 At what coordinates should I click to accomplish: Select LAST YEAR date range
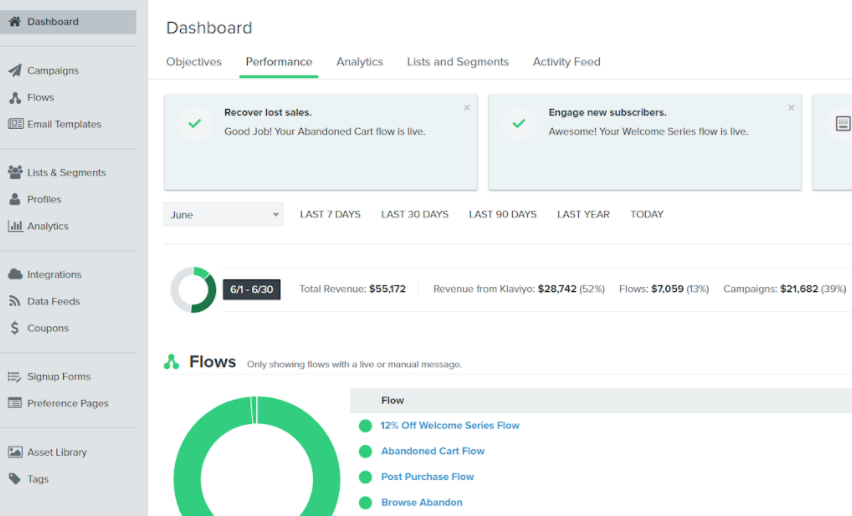coord(583,215)
